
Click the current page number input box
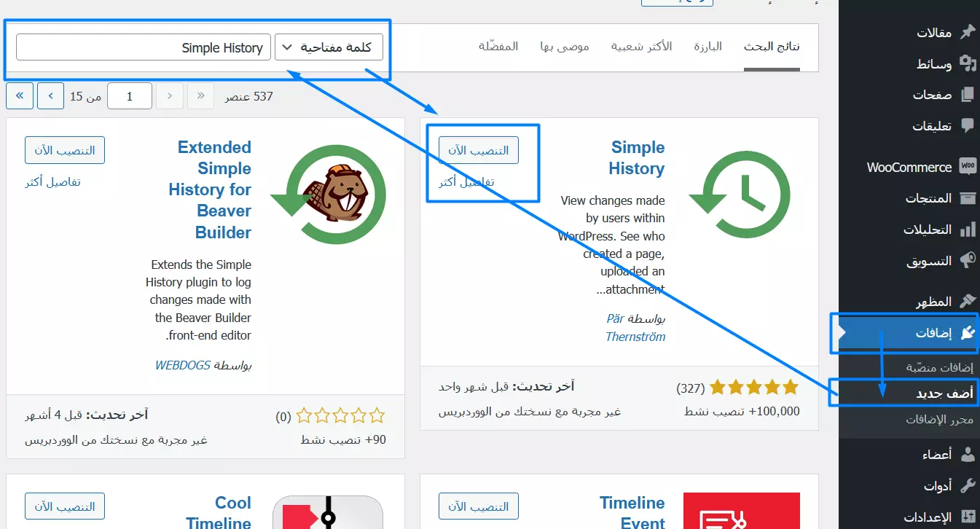130,95
